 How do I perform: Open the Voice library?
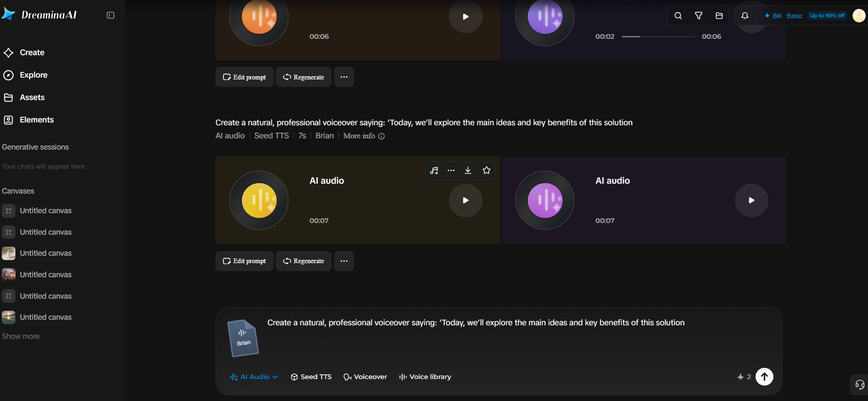click(425, 377)
